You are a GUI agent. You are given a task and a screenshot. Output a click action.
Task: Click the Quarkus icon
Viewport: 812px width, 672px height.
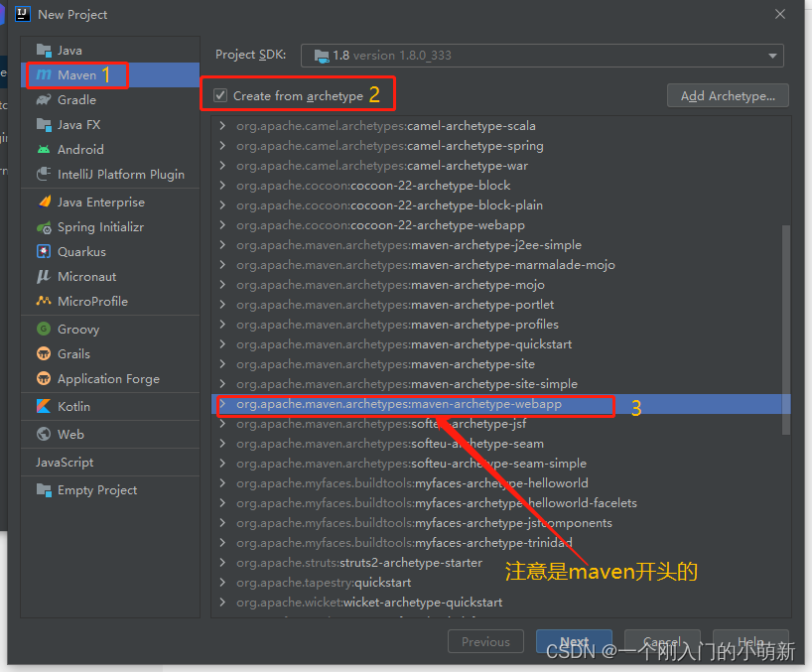pos(44,251)
